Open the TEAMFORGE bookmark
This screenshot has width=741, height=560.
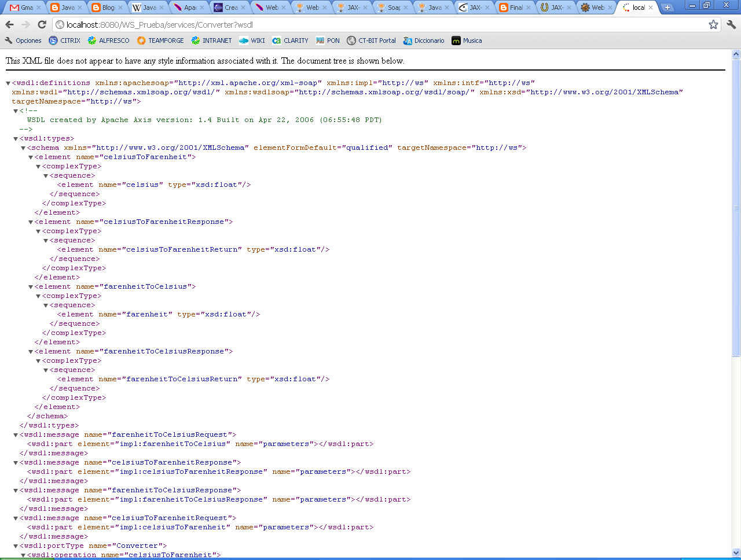pos(160,40)
